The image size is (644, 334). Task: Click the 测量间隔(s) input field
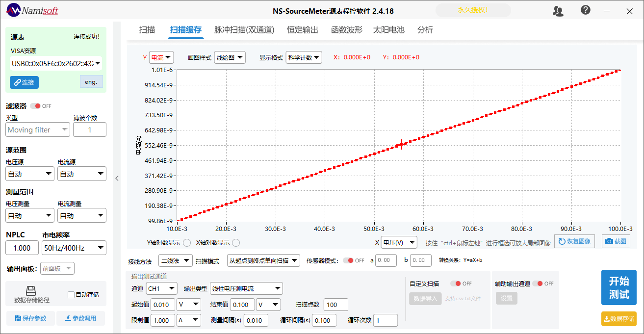click(256, 320)
